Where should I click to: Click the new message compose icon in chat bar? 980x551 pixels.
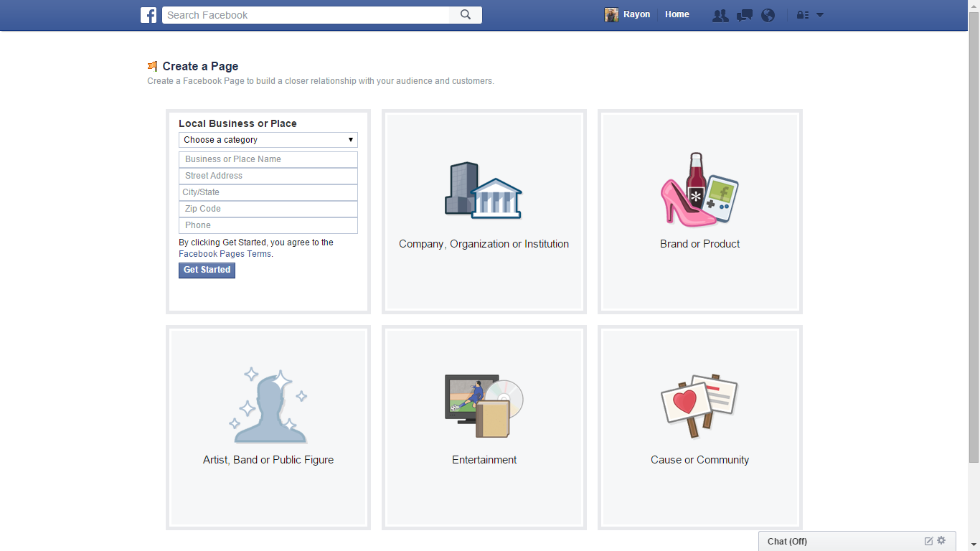point(928,541)
